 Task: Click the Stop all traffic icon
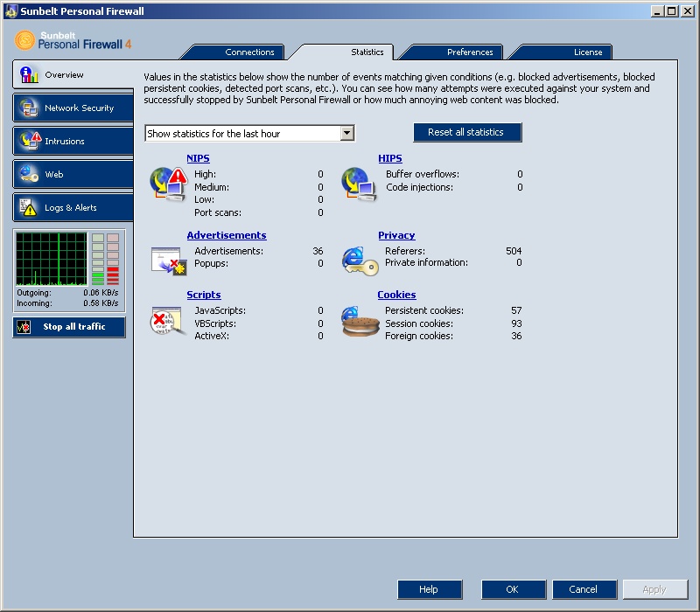[24, 327]
